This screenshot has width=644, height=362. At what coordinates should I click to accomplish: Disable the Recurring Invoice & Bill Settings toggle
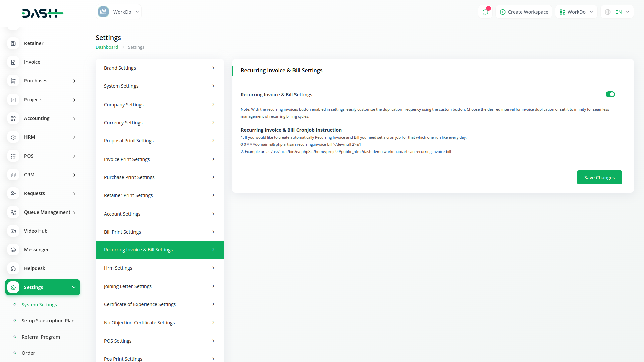pos(610,94)
